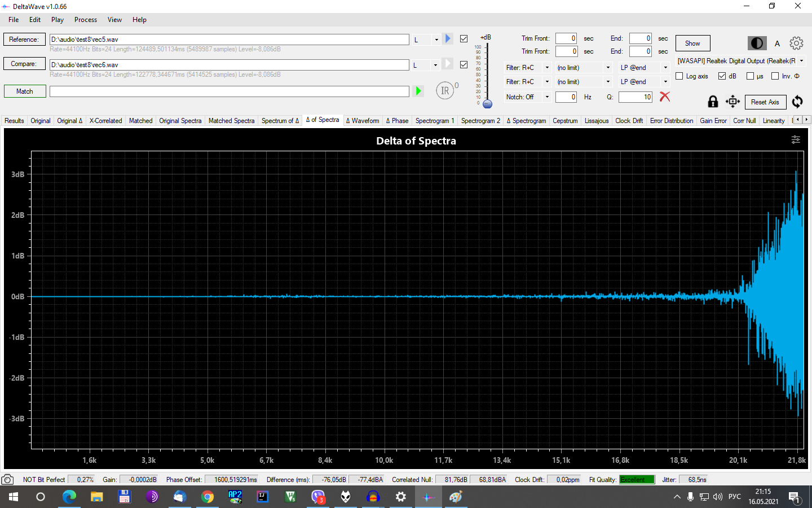Open settings via the gear icon
This screenshot has height=508, width=812.
click(x=796, y=43)
